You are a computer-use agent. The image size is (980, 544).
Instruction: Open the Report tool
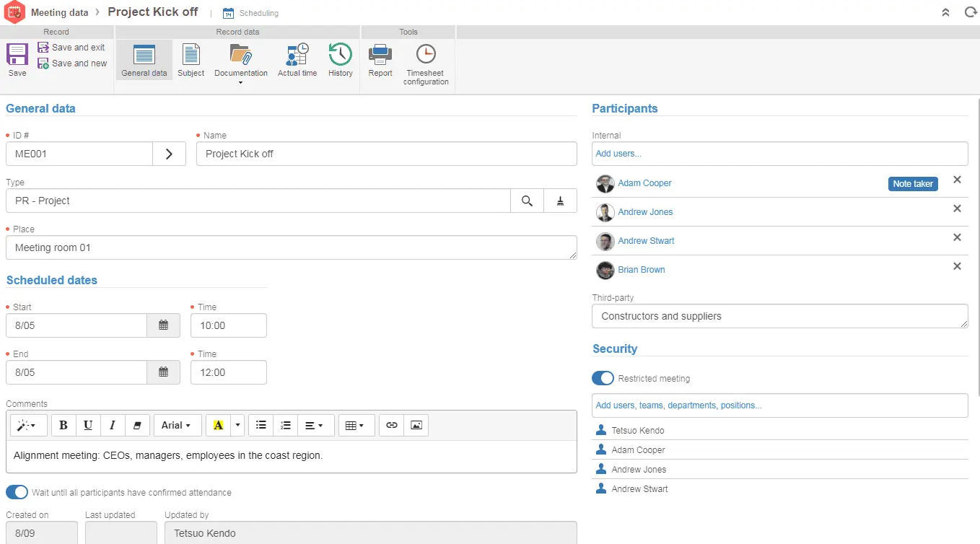pos(380,61)
